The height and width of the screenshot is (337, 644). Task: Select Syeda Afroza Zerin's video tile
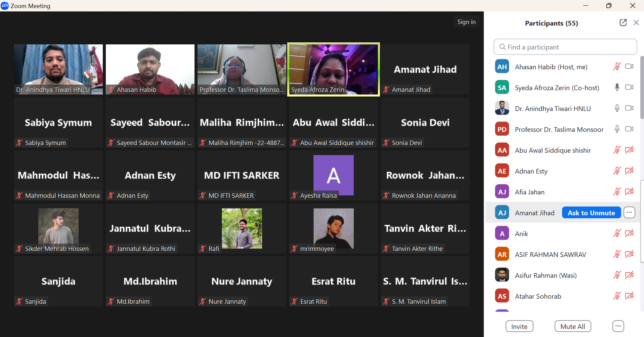pyautogui.click(x=334, y=69)
